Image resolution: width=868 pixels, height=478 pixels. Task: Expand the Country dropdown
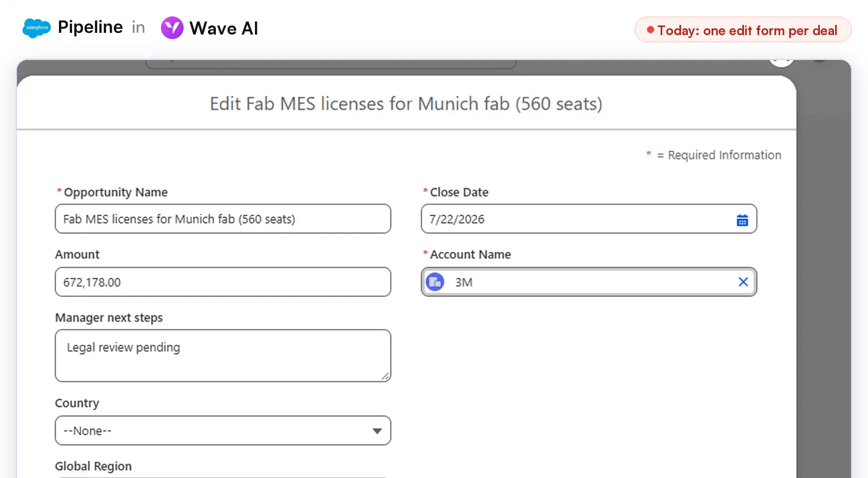tap(223, 430)
